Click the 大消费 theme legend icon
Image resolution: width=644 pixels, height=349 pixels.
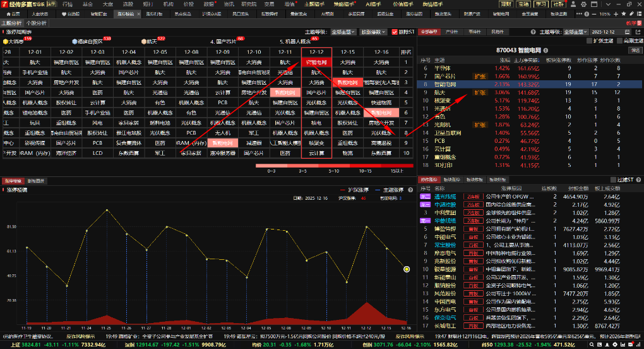pos(6,41)
